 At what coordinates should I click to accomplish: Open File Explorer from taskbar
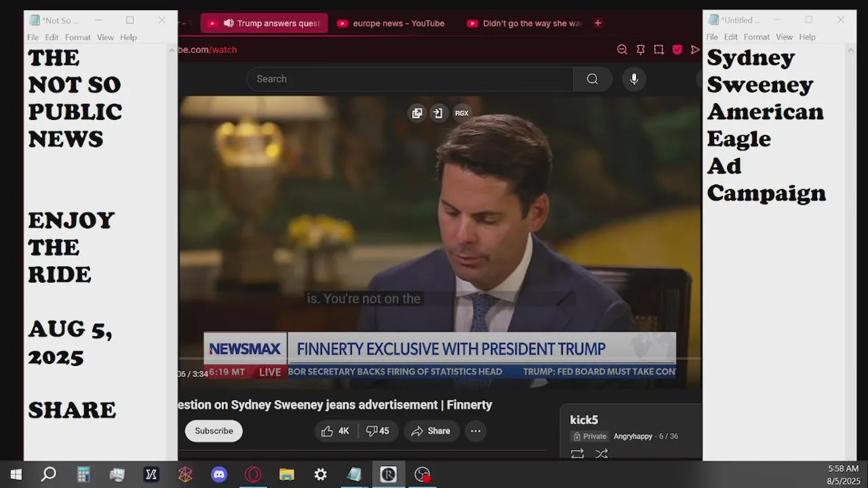[287, 474]
